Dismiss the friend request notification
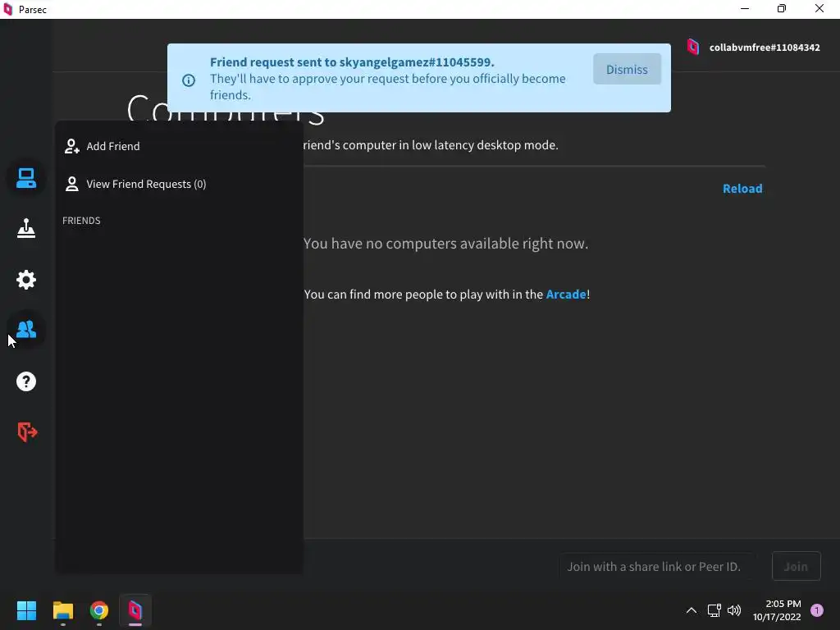 (x=627, y=69)
